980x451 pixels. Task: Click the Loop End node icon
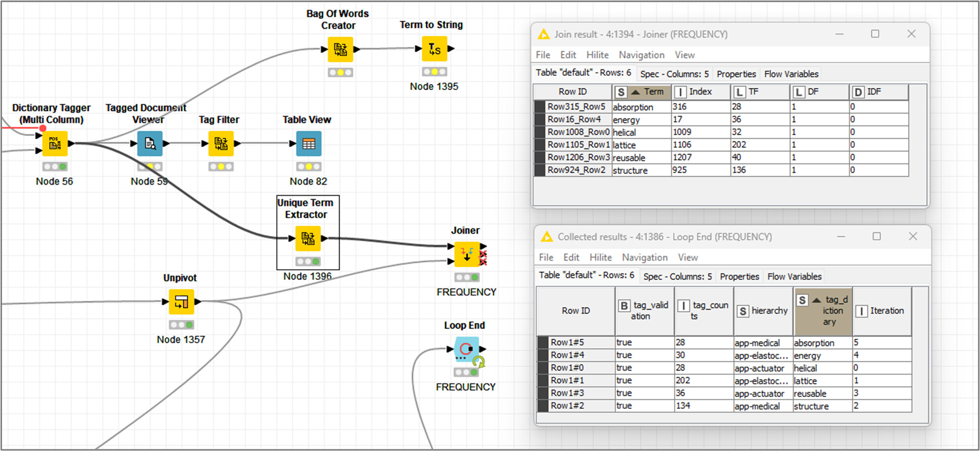pos(466,349)
